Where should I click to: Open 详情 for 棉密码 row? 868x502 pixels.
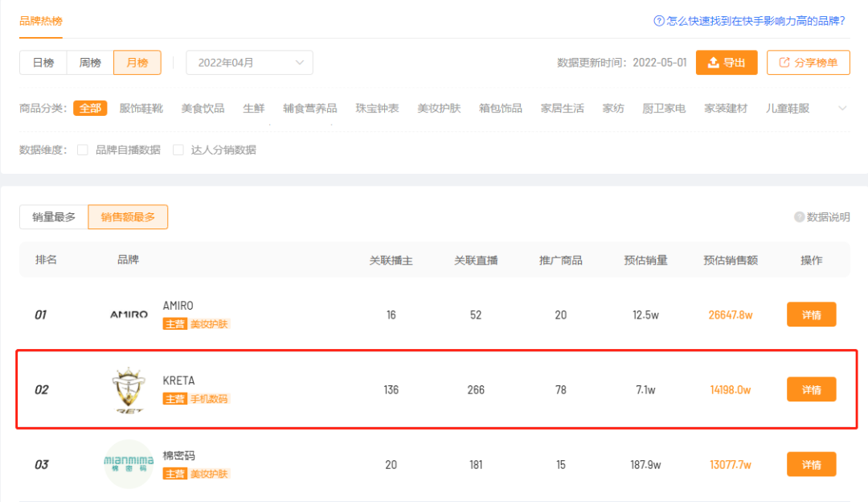[x=812, y=465]
